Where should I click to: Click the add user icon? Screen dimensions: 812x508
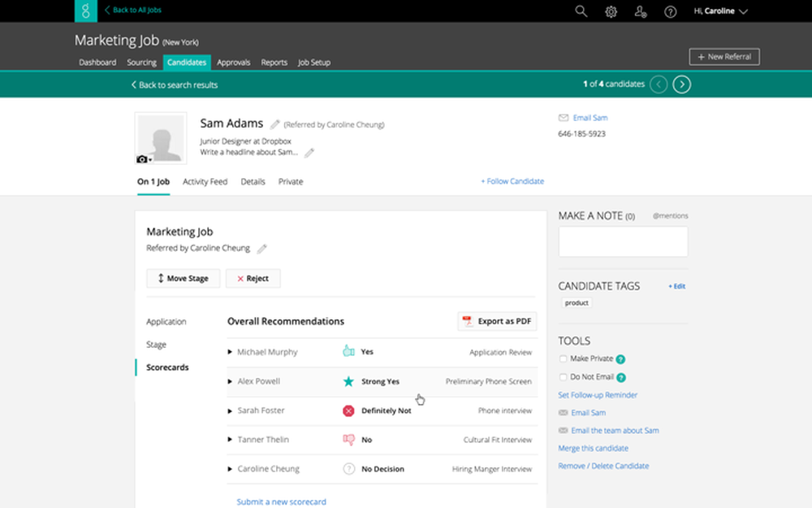point(641,11)
